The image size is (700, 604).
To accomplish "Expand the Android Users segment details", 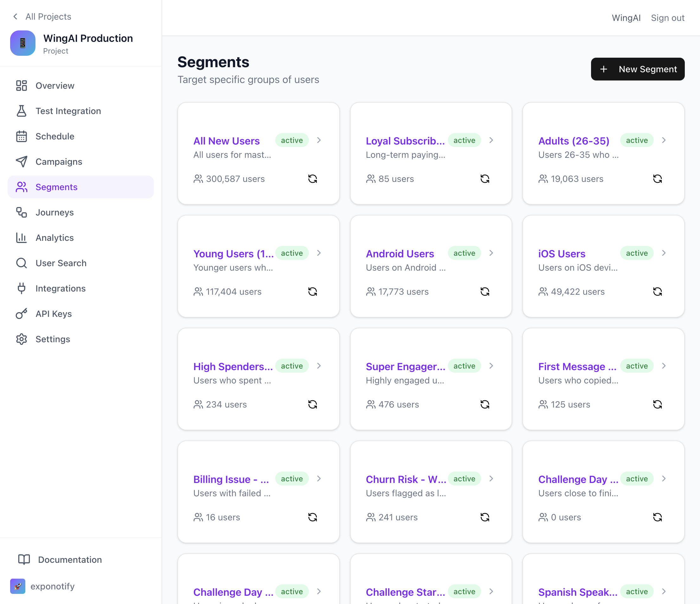I will click(492, 253).
